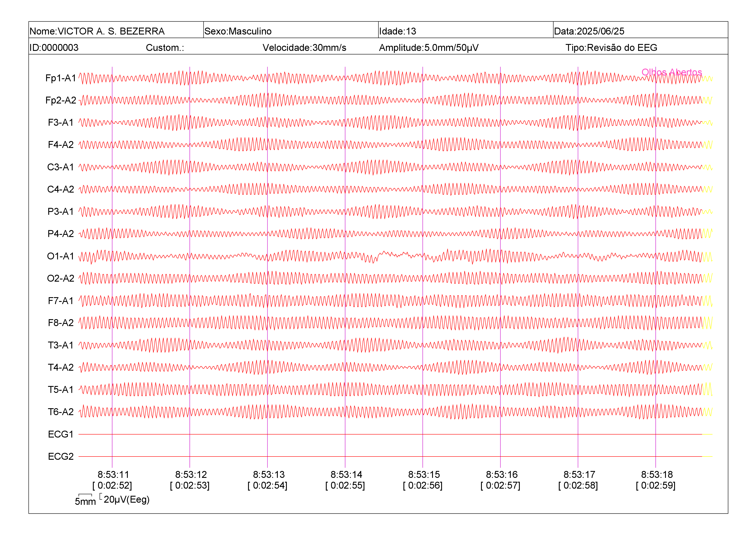Select the O1-A1 channel label

[x=61, y=256]
